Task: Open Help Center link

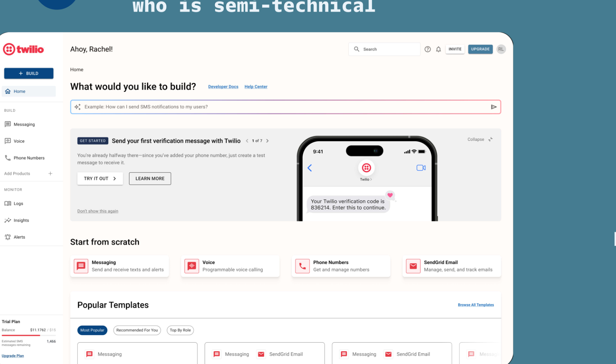Action: tap(256, 87)
